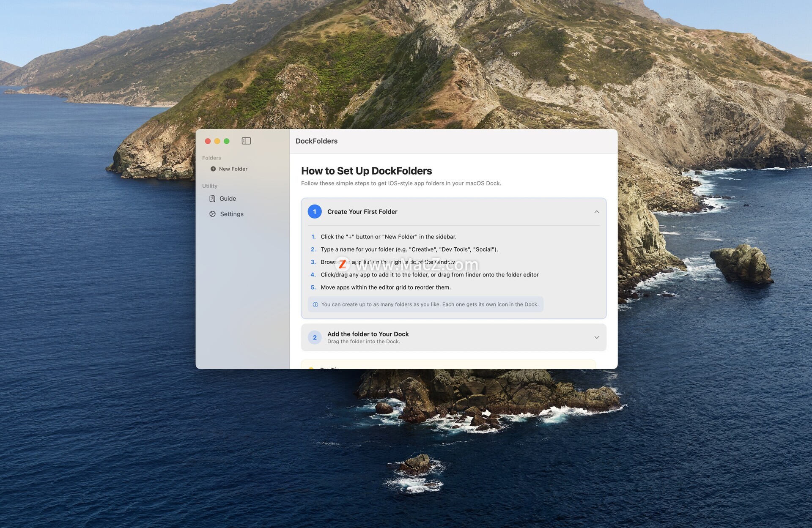Click the instruction 'Type a name for your folder'
Image resolution: width=812 pixels, height=528 pixels.
pos(409,249)
